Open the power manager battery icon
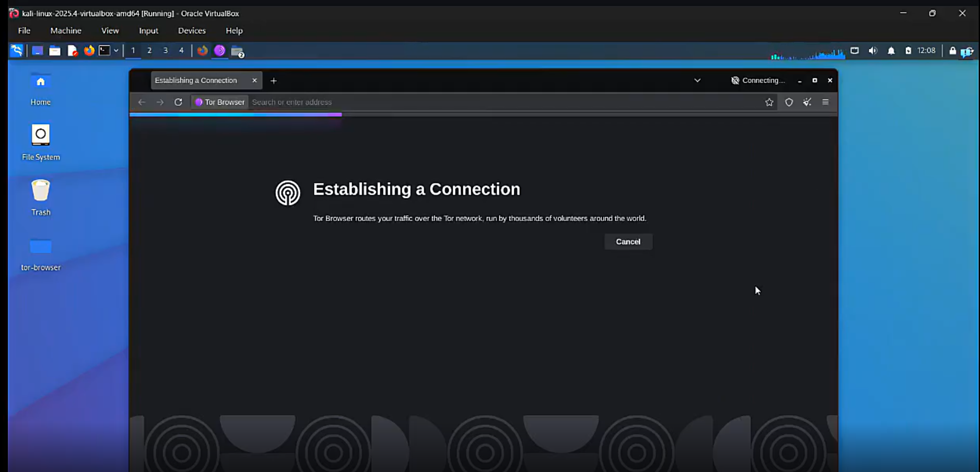Viewport: 980px width, 472px height. (x=908, y=51)
